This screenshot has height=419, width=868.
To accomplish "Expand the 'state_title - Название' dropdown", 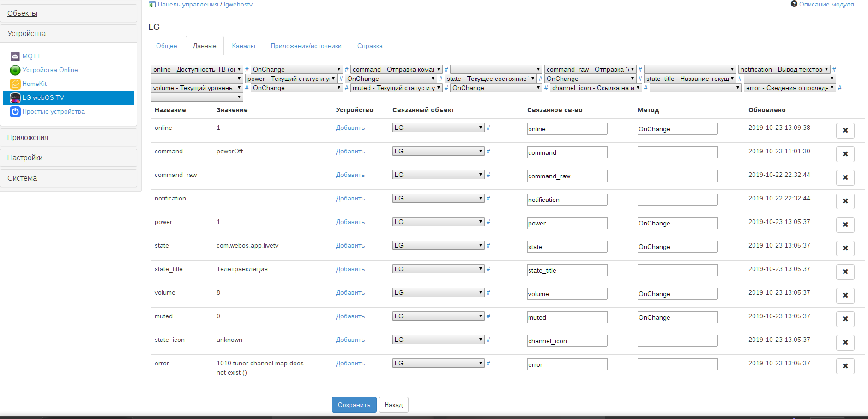I will 690,79.
